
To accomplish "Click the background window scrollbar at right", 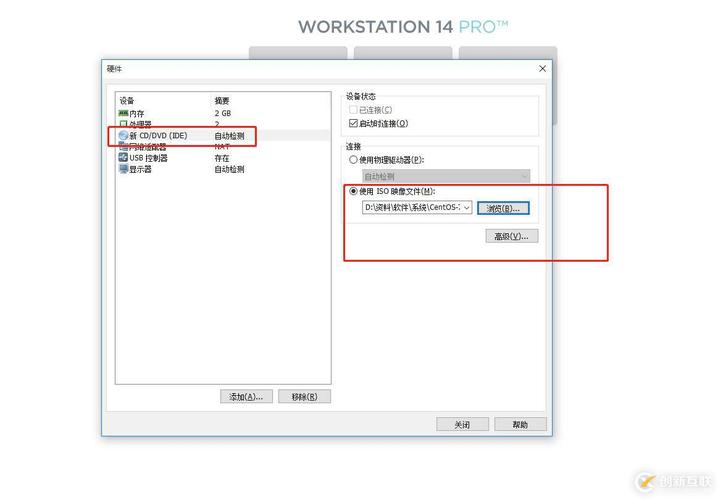I will [x=555, y=92].
